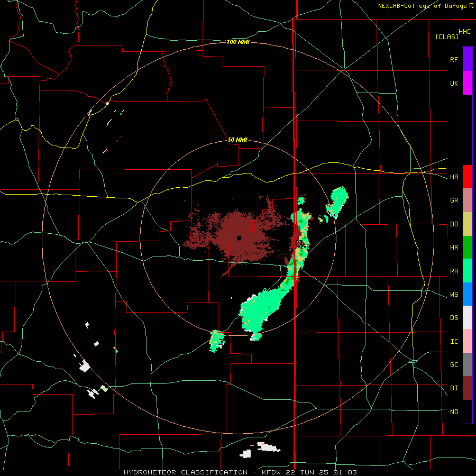This screenshot has width=476, height=476.
Task: Click the BD legend label
Action: [454, 224]
